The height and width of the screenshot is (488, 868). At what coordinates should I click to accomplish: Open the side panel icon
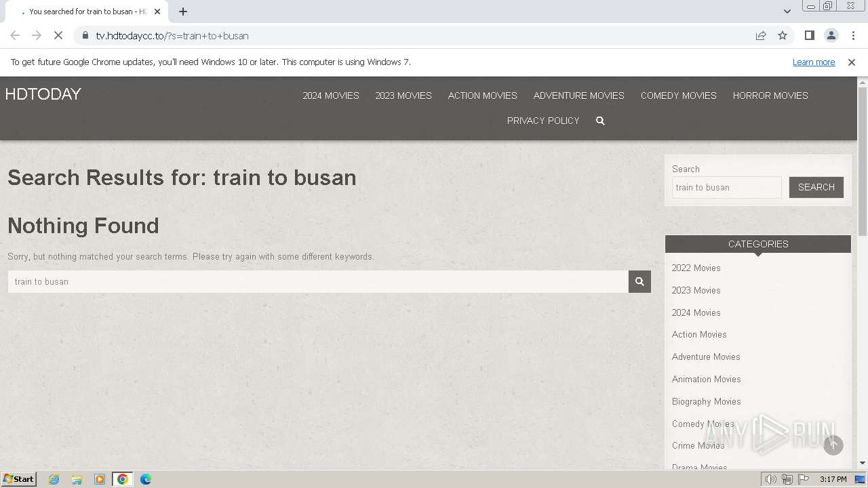click(x=809, y=35)
